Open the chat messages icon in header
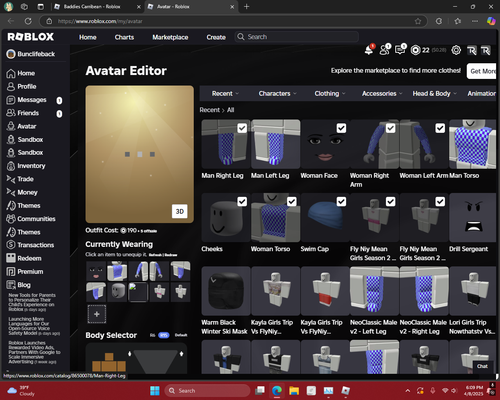Screen dimensions: 500x400 [x=400, y=50]
